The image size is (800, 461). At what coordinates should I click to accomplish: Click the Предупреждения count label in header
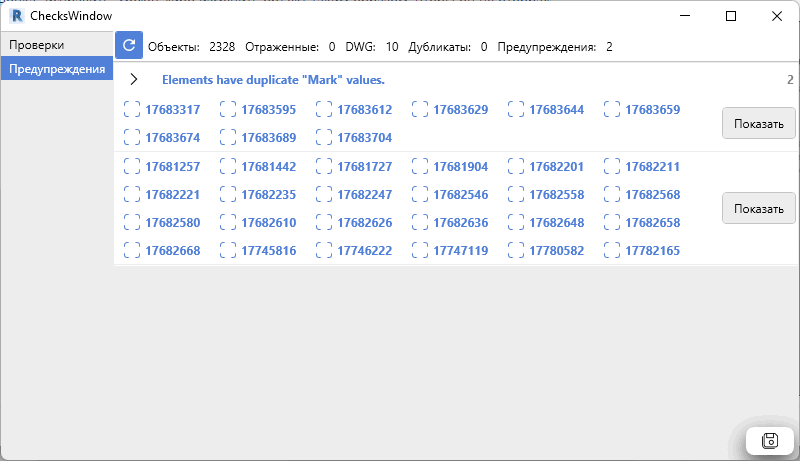tap(546, 47)
